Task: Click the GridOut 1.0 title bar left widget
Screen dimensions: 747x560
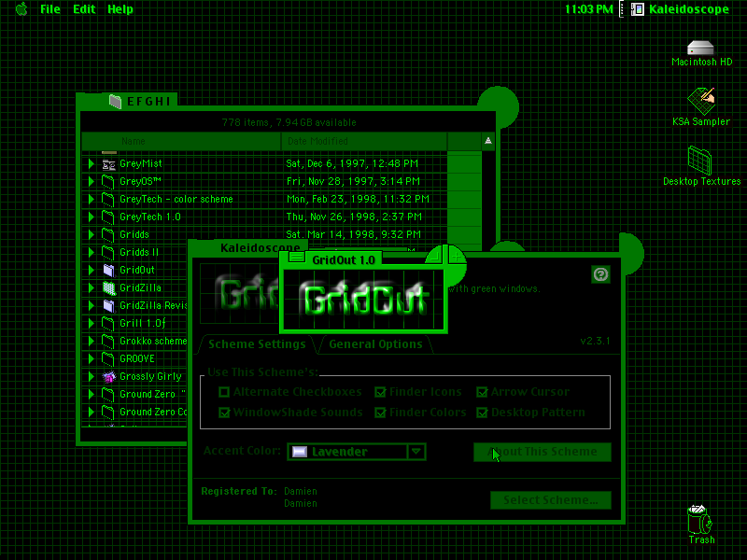Action: [x=297, y=258]
